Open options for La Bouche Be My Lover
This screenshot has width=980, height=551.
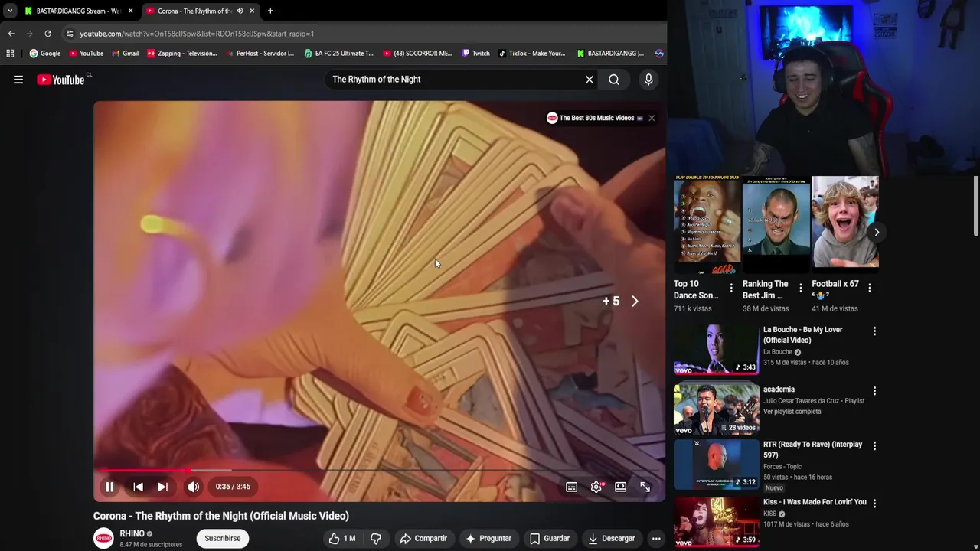pos(874,331)
